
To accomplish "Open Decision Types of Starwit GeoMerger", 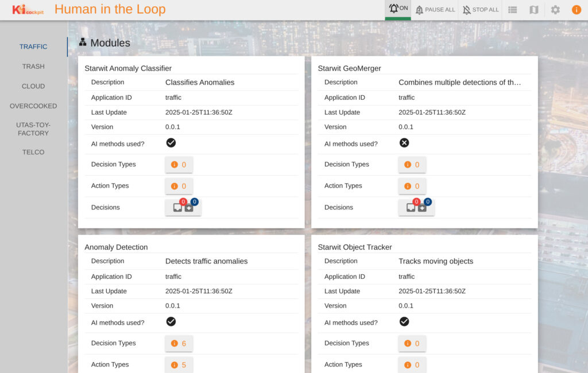I will (x=412, y=165).
